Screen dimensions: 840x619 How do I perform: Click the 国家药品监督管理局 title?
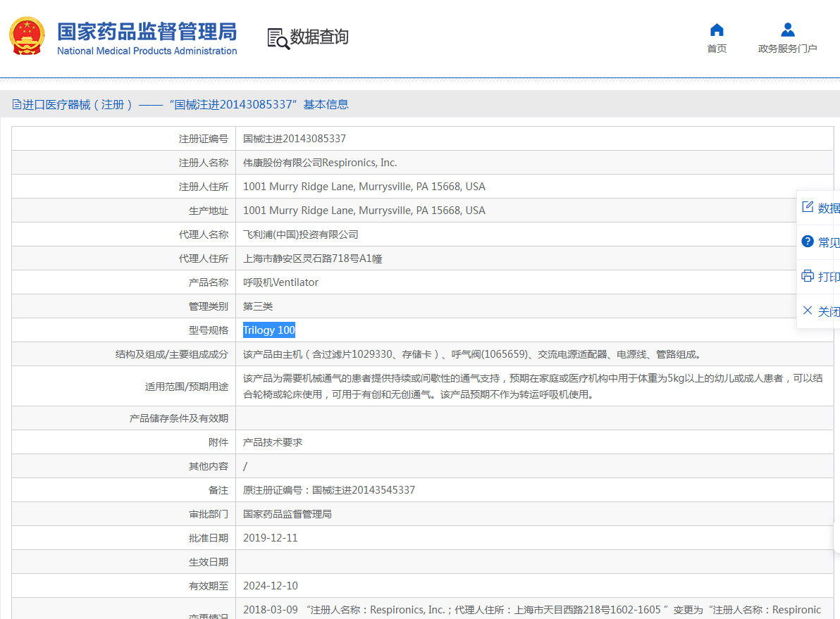pos(147,32)
